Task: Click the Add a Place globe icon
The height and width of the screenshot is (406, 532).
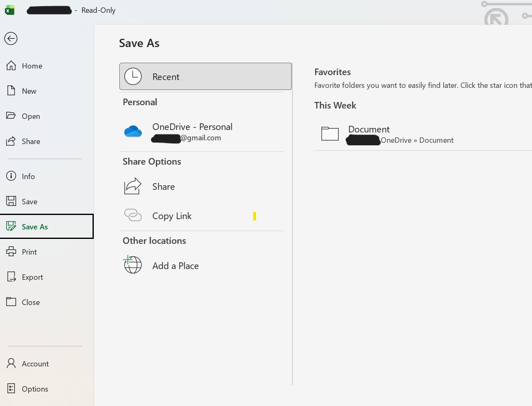Action: click(x=133, y=264)
